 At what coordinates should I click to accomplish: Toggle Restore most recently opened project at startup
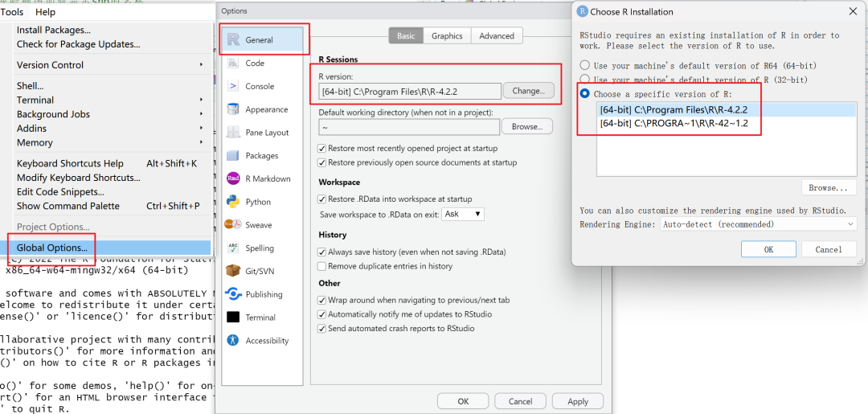pos(321,149)
